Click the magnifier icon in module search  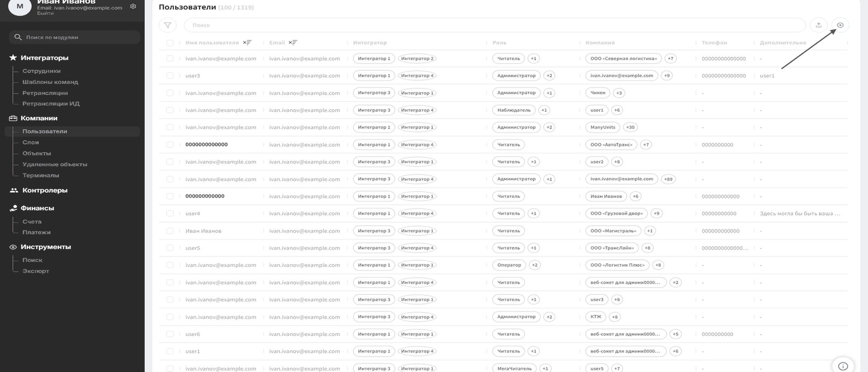tap(18, 37)
